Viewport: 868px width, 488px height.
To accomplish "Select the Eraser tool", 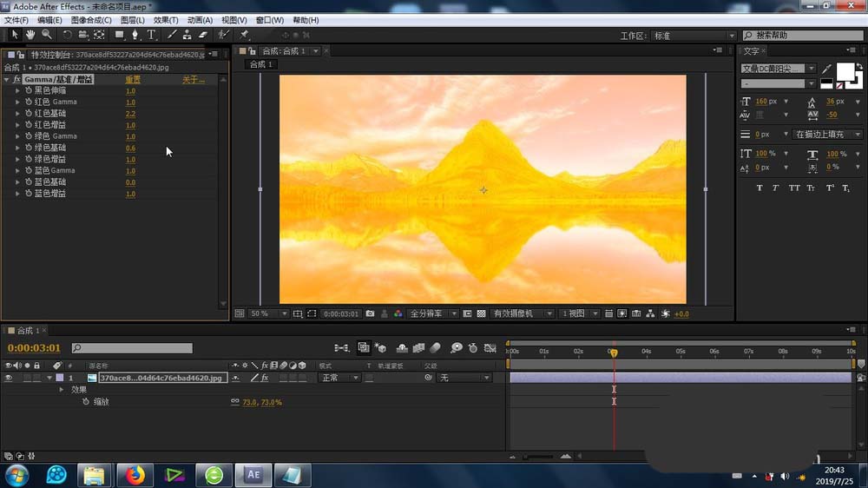I will (x=203, y=35).
